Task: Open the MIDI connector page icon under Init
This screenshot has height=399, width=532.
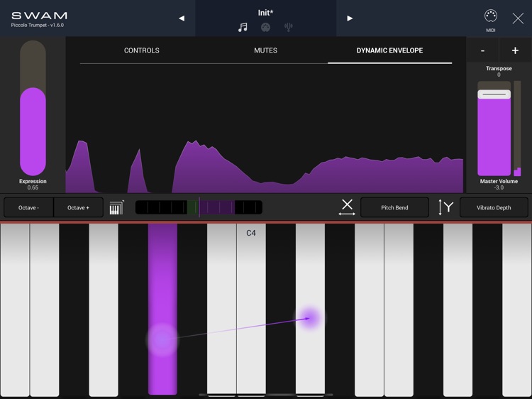Action: pyautogui.click(x=265, y=27)
